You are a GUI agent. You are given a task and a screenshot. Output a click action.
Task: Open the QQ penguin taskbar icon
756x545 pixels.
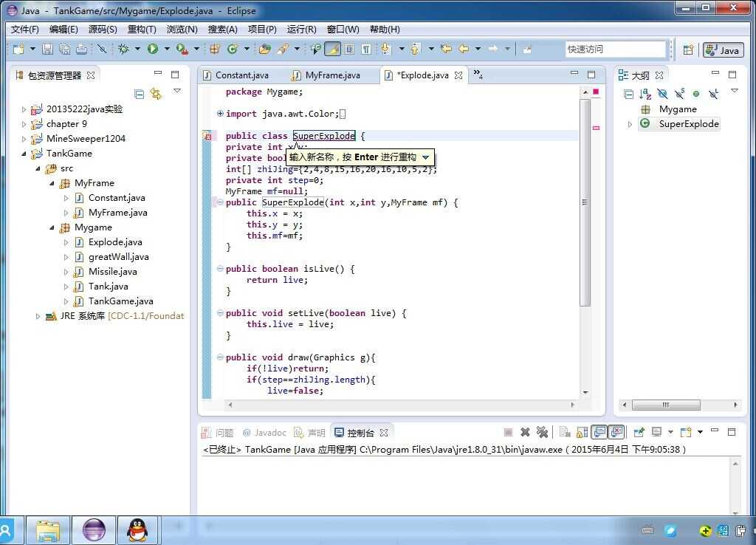pyautogui.click(x=137, y=530)
